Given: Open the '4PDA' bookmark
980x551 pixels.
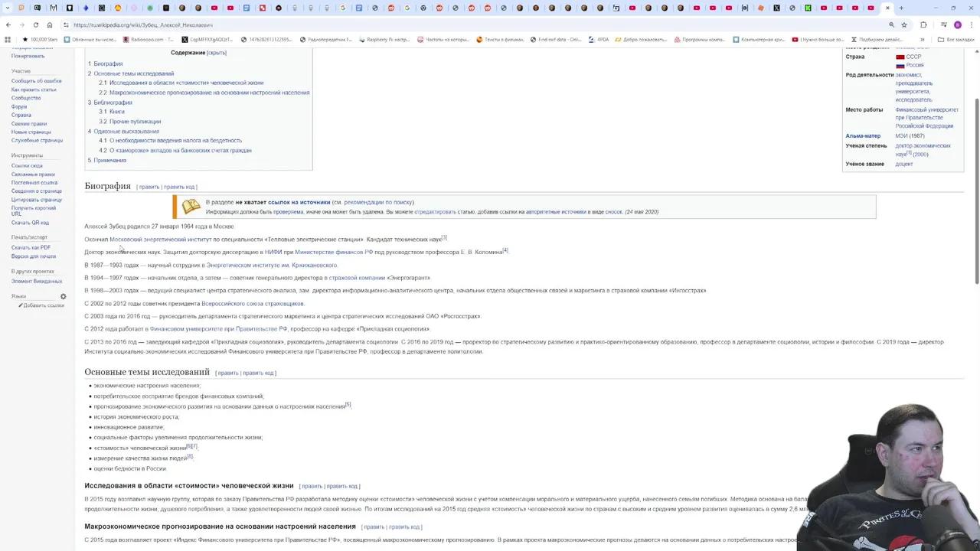Looking at the screenshot, I should (x=599, y=39).
